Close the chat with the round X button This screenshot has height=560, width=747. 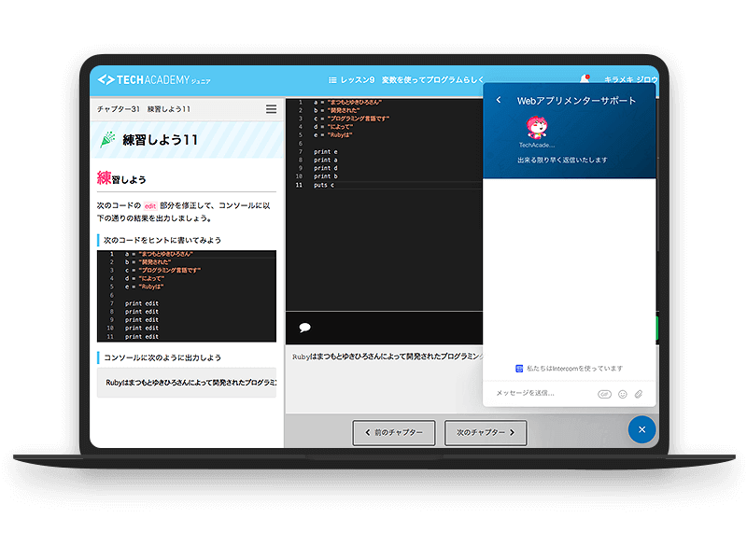tap(641, 429)
